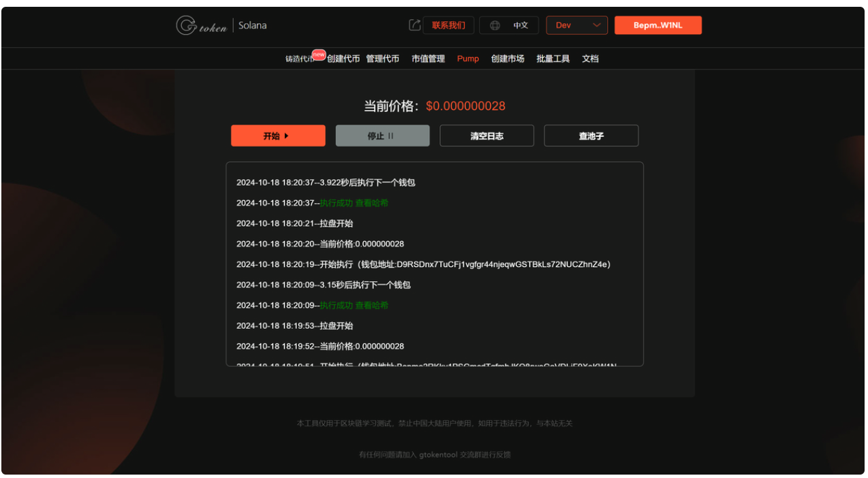Navigate to 创建市场 page
868x478 pixels.
[x=508, y=59]
